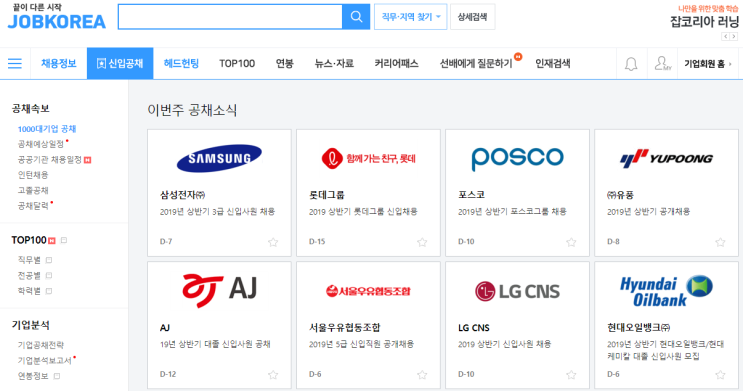Open new-window icon next to 전공별

[x=49, y=275]
